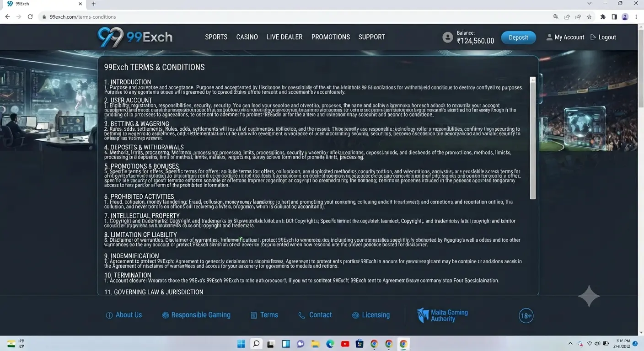This screenshot has width=644, height=351.
Task: Open the Chrome three-dot menu
Action: point(636,16)
